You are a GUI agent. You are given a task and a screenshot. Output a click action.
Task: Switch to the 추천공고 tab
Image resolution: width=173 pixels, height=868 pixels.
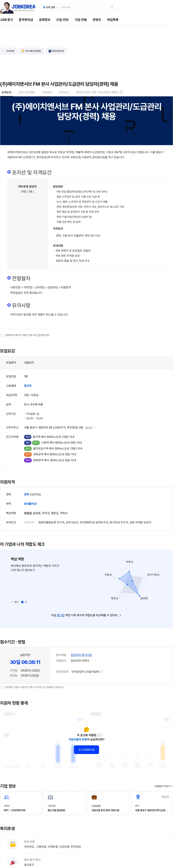[64, 92]
